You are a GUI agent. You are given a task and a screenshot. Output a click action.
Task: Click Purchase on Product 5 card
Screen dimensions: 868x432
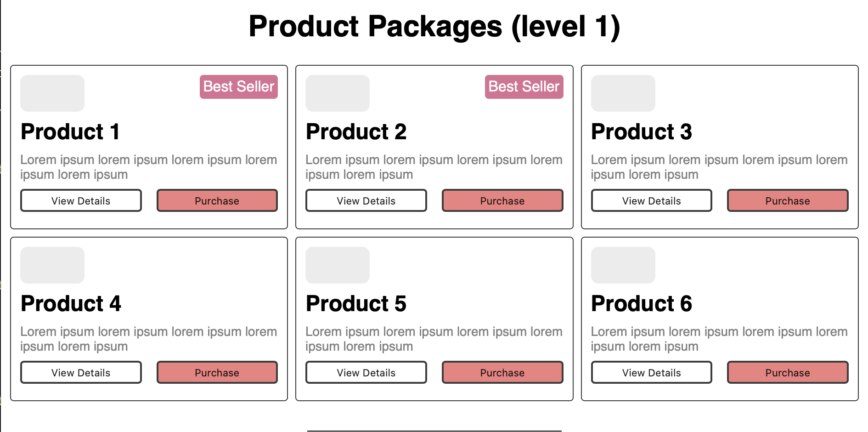point(502,373)
